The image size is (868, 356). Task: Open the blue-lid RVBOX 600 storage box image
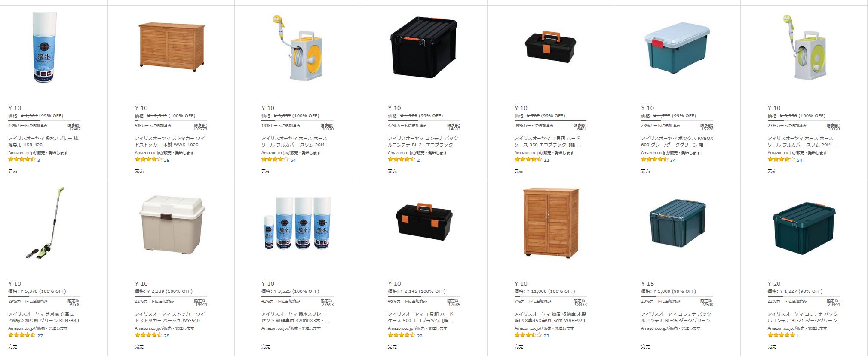coord(677,48)
